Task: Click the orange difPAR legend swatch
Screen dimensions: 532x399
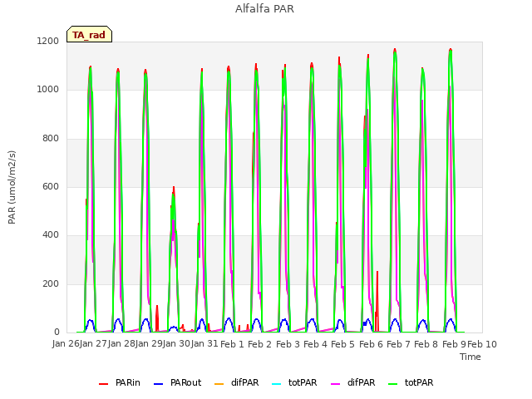Action: [x=219, y=384]
